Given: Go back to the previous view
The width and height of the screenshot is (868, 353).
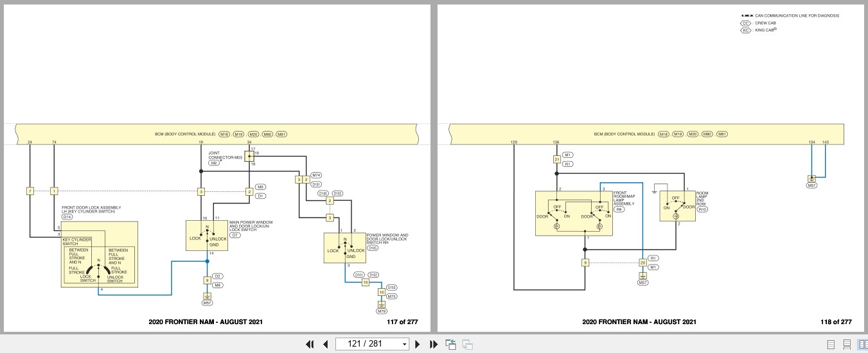Looking at the screenshot, I should click(x=451, y=344).
